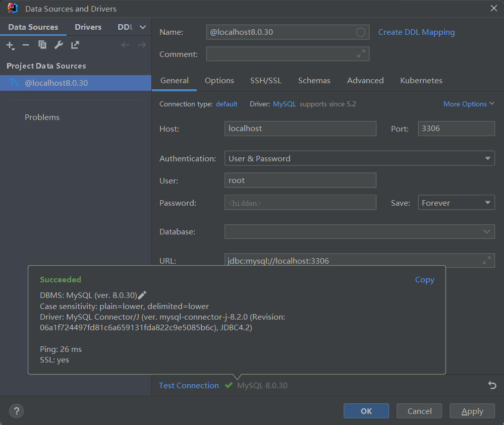The image size is (504, 425).
Task: Switch to the Data Sources tab
Action: click(x=33, y=27)
